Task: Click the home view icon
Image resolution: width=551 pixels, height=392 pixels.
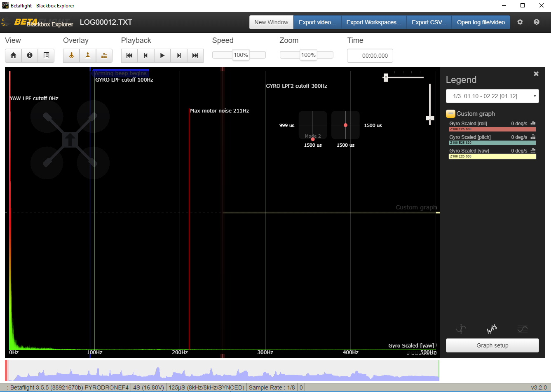Action: click(x=13, y=55)
